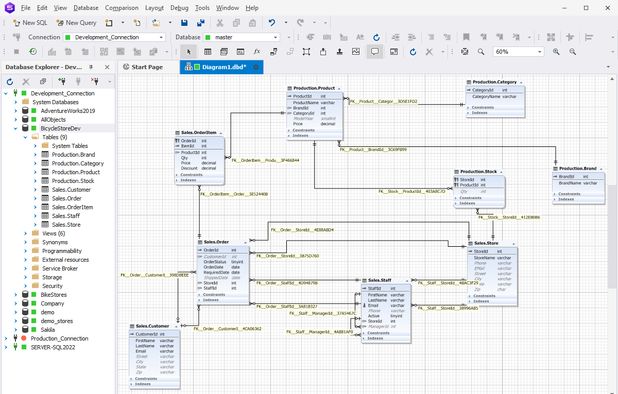The height and width of the screenshot is (394, 618).
Task: Click the Save floppy disk icon
Action: click(x=184, y=23)
